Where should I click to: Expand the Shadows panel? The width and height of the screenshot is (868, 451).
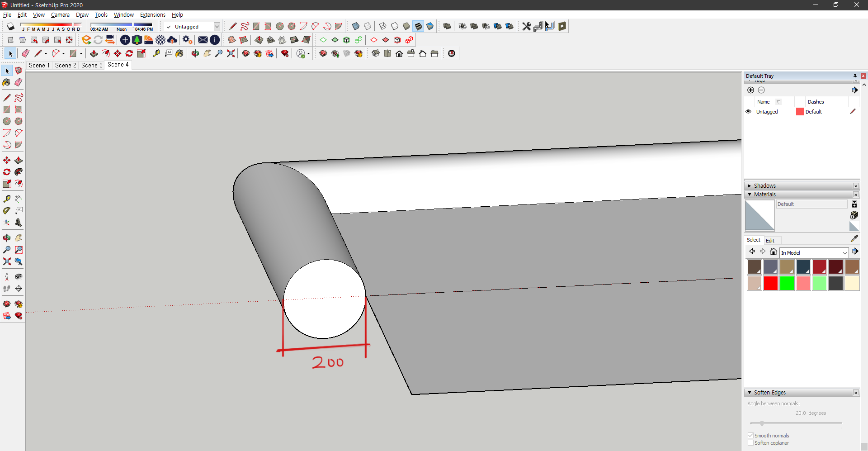750,186
